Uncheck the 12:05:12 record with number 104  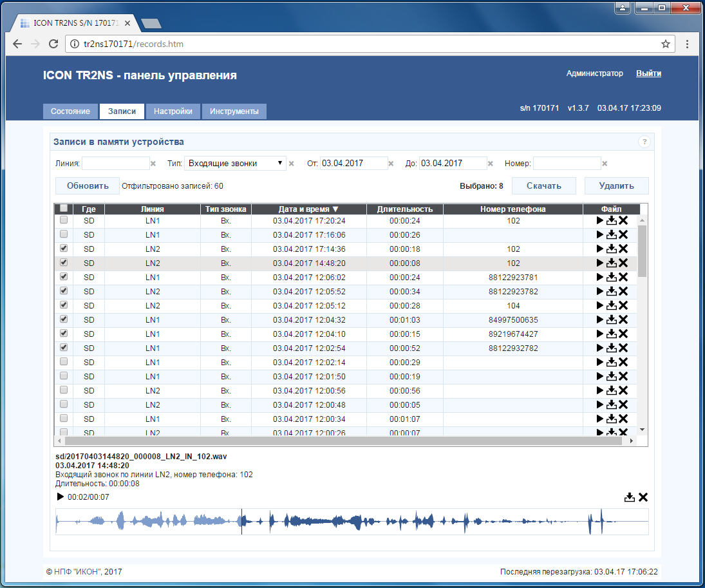point(64,305)
